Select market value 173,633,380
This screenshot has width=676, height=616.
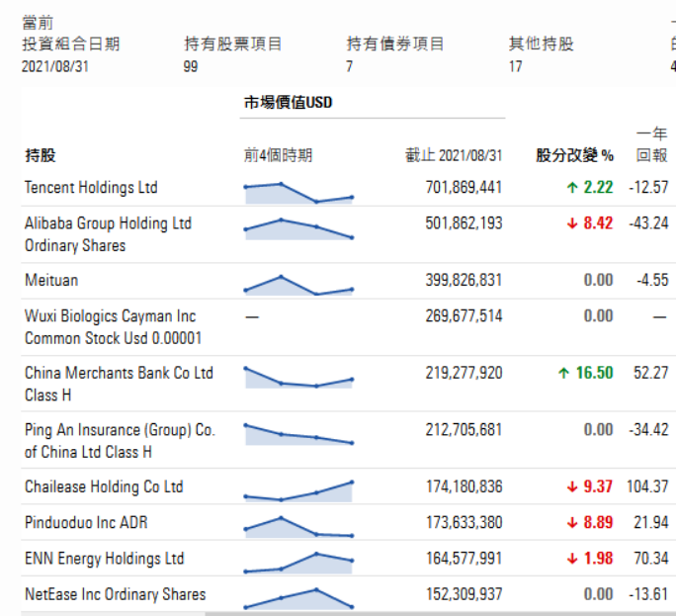[x=464, y=523]
